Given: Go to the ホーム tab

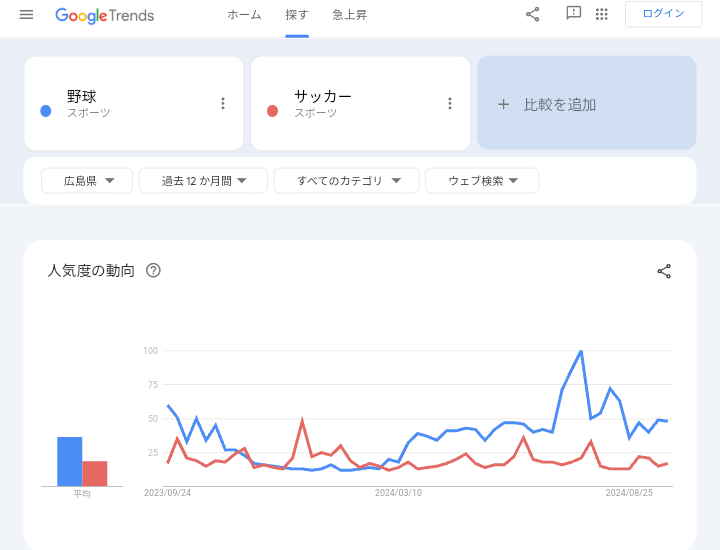Looking at the screenshot, I should (244, 15).
